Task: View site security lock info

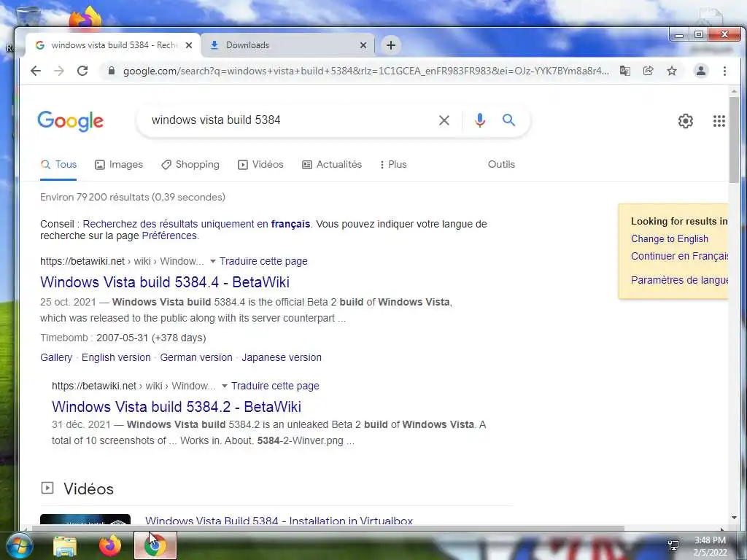Action: click(x=112, y=71)
